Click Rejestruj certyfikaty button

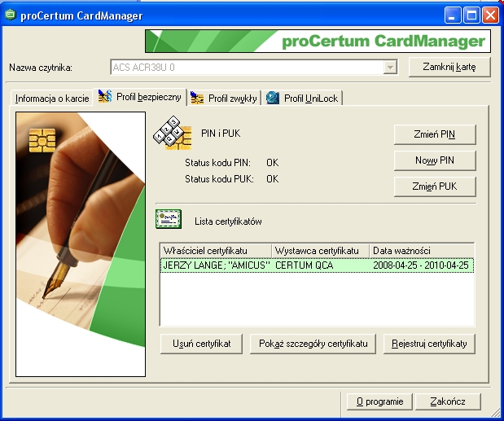429,344
